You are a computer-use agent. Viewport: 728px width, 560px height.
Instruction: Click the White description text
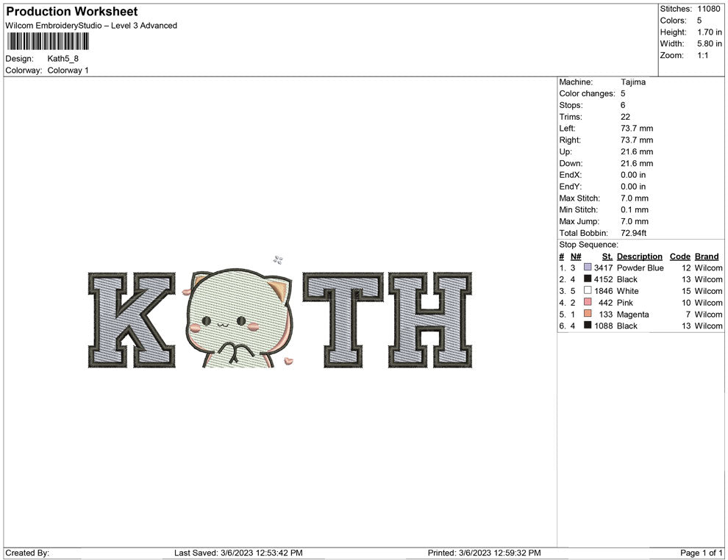pos(627,290)
